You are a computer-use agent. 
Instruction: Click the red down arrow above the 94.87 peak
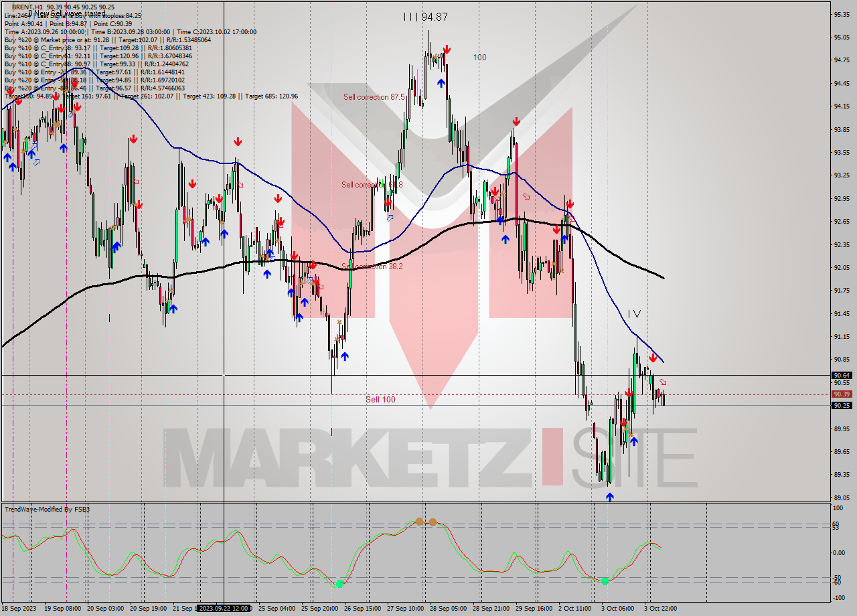[446, 50]
